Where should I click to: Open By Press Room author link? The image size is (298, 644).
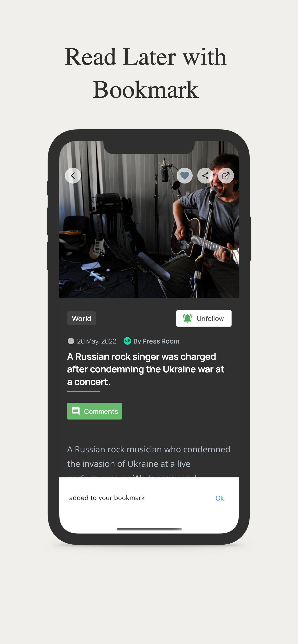coord(156,341)
